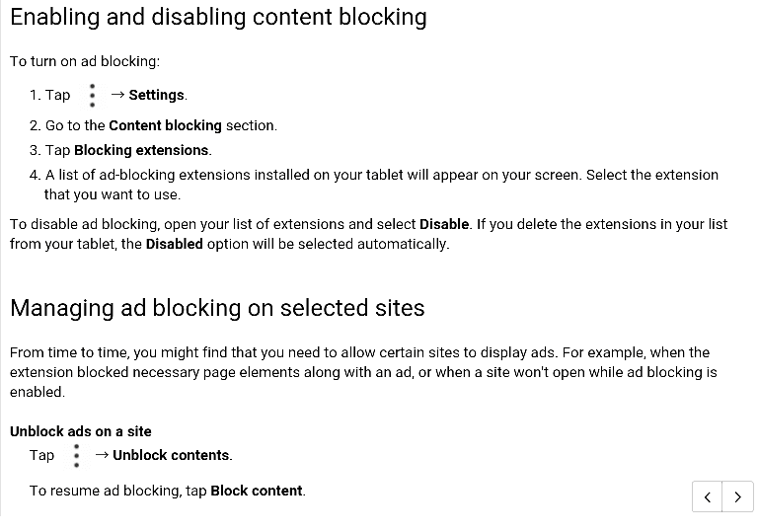Click the 'To resume ad blocking' sentence
The height and width of the screenshot is (532, 758).
[167, 491]
